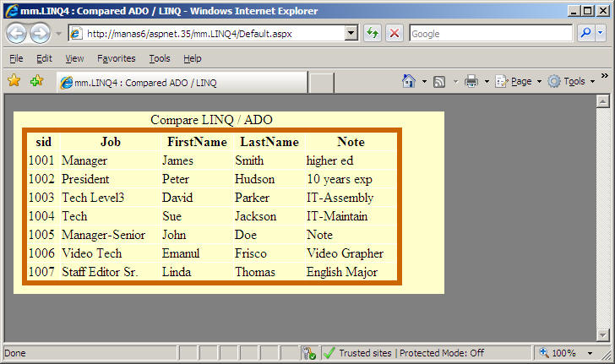615x364 pixels.
Task: Open the Favorites menu
Action: (116, 58)
